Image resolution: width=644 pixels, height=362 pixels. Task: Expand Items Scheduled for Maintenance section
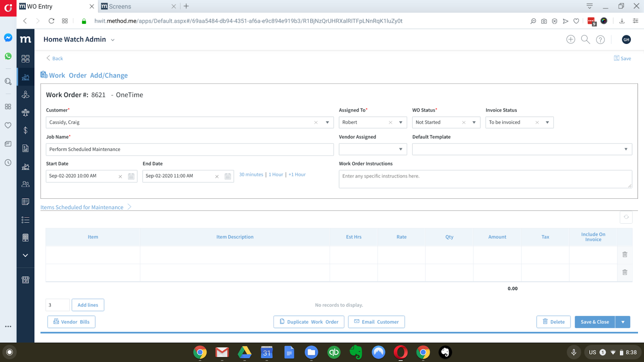(x=129, y=207)
